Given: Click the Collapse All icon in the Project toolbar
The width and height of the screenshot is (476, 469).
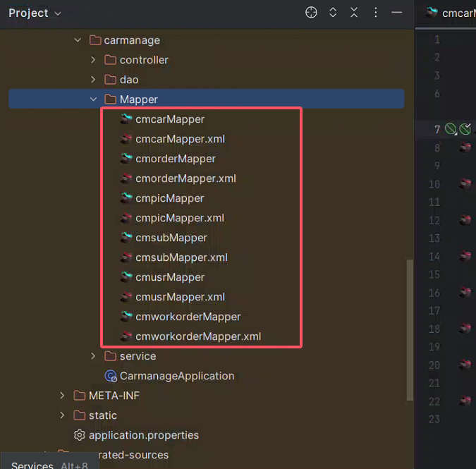Looking at the screenshot, I should click(354, 13).
